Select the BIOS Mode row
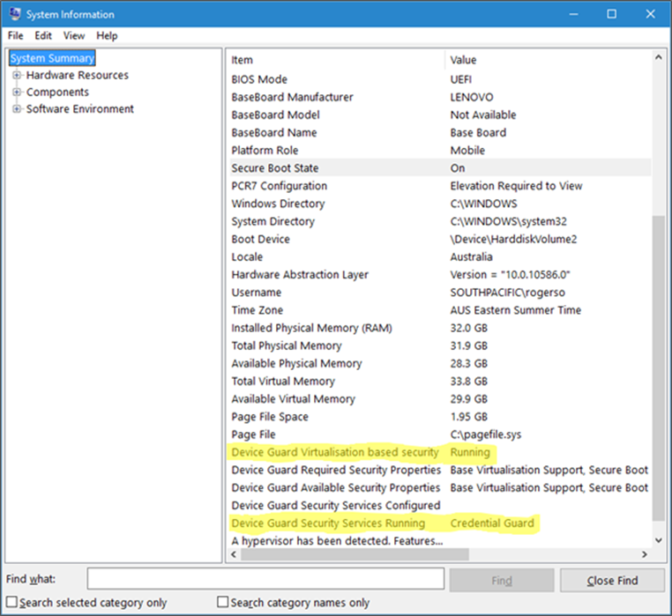The image size is (672, 616). 440,79
